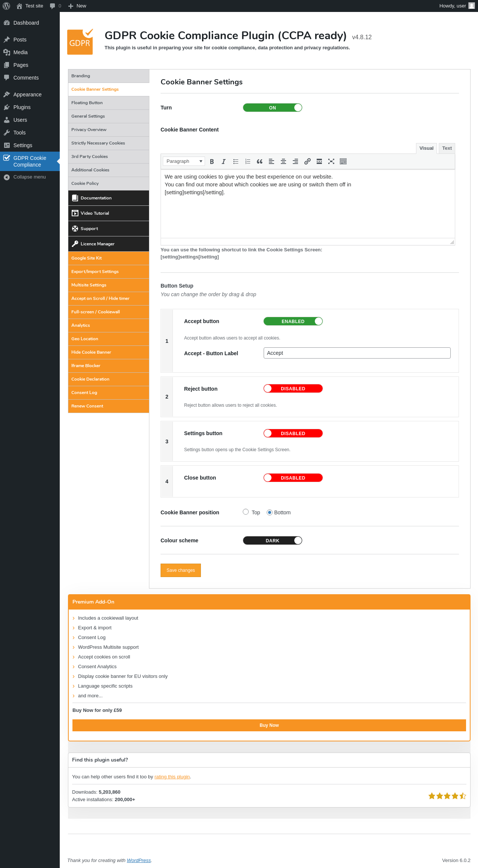Toggle the editor toolbar (kitchen sink)
This screenshot has width=478, height=868.
pos(343,161)
